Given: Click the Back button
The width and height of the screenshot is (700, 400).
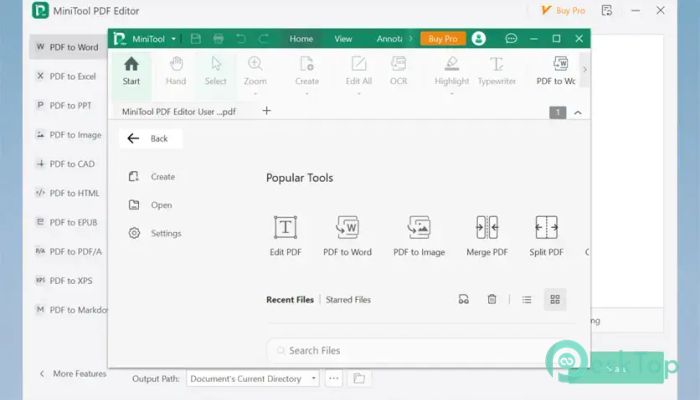Looking at the screenshot, I should pos(150,138).
